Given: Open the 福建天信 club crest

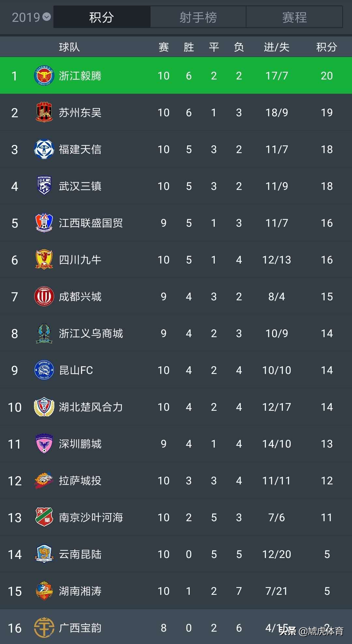Looking at the screenshot, I should 44,149.
